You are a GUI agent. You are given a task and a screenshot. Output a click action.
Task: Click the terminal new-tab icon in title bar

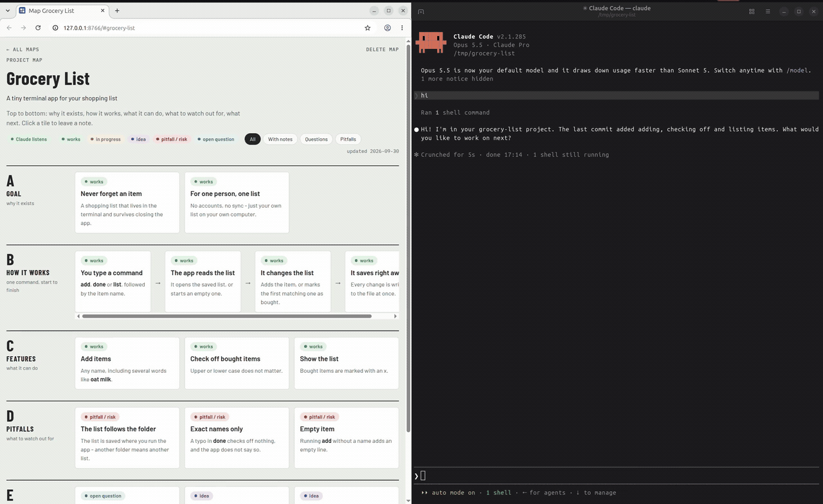pyautogui.click(x=421, y=12)
